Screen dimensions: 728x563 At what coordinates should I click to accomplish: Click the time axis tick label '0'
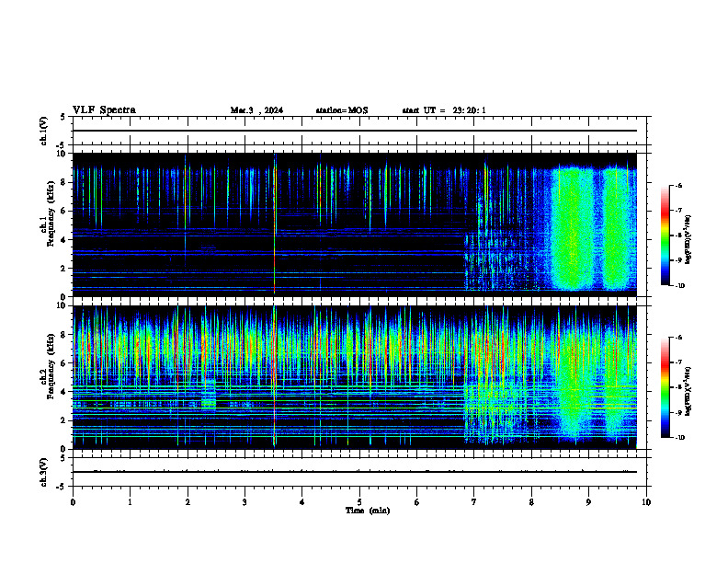coord(73,502)
